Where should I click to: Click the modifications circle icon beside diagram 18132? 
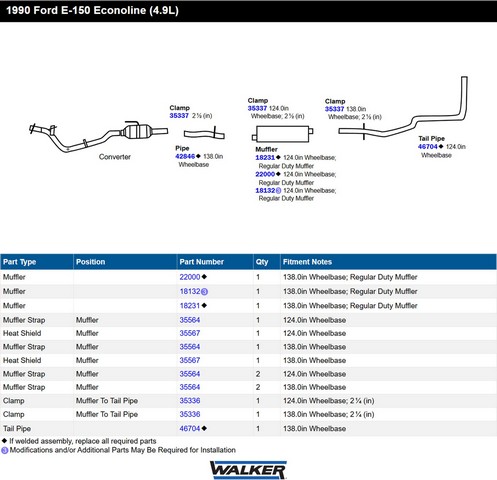pos(278,191)
